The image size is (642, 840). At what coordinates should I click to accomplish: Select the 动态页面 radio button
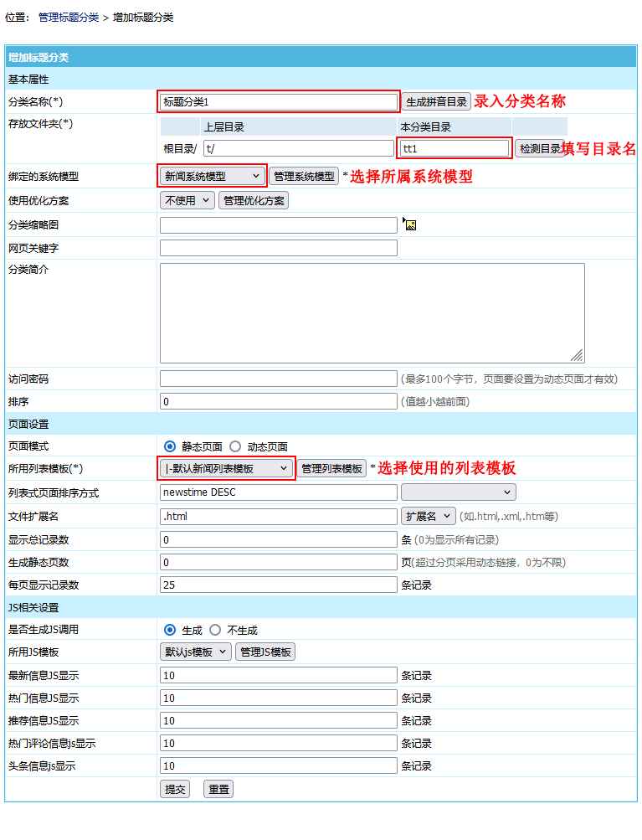pos(235,446)
